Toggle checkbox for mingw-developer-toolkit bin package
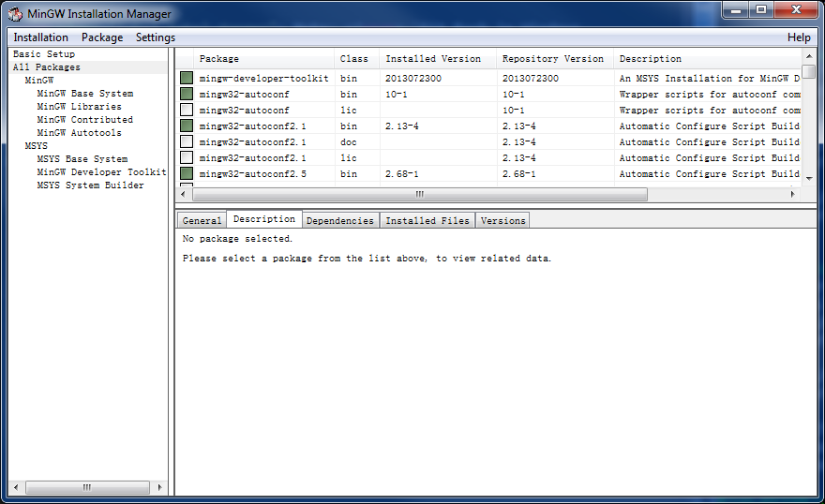This screenshot has width=825, height=504. pyautogui.click(x=187, y=78)
